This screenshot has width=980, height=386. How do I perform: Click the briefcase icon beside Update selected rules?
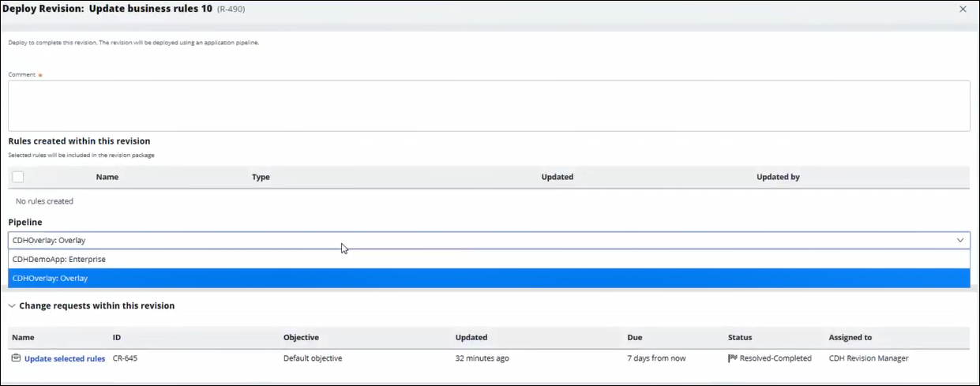16,358
